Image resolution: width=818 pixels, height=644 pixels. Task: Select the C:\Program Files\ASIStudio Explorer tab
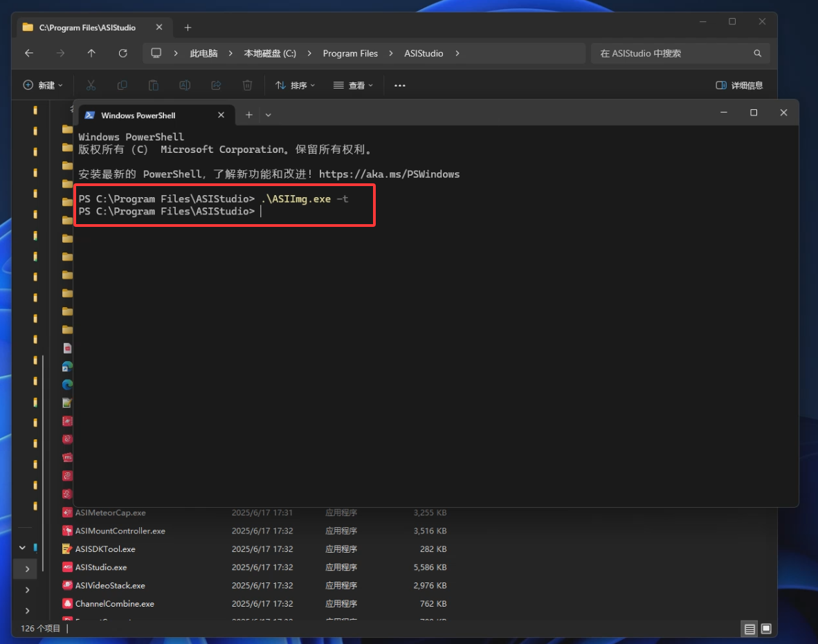click(93, 28)
